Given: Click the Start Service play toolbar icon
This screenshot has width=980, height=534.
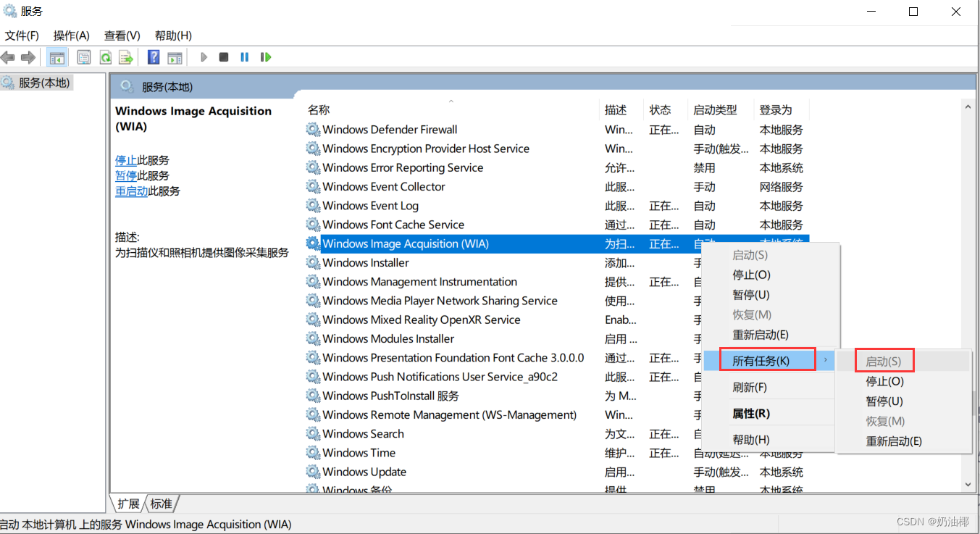Looking at the screenshot, I should 204,57.
